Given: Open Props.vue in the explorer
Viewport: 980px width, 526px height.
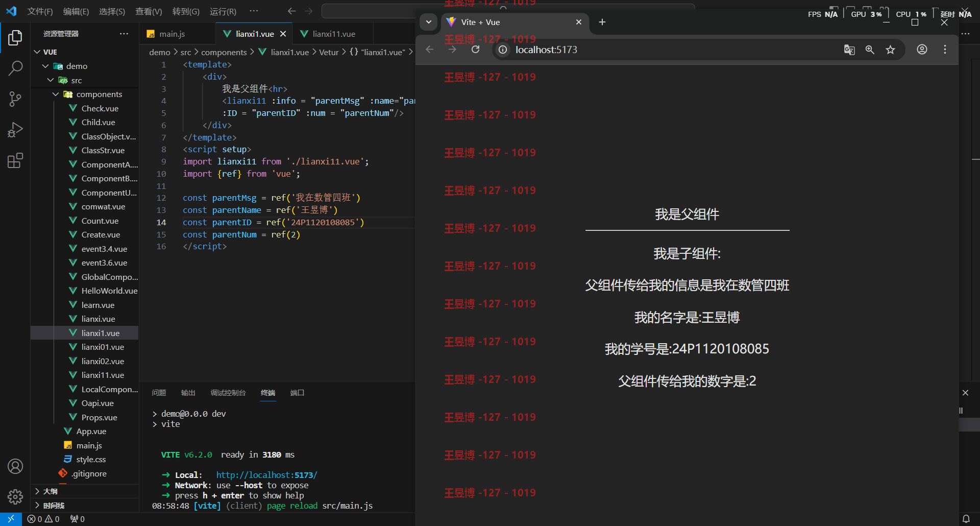Looking at the screenshot, I should coord(99,417).
